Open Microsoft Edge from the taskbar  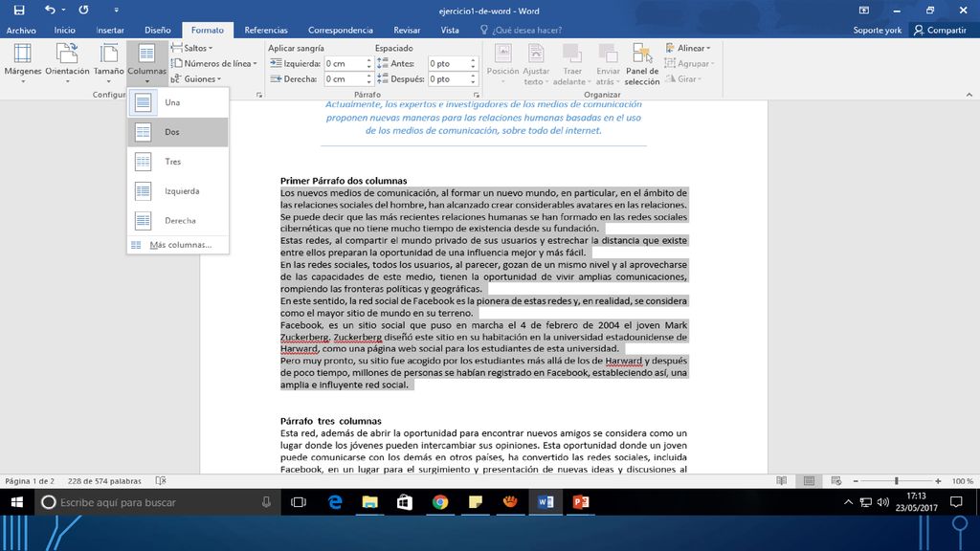(x=335, y=502)
